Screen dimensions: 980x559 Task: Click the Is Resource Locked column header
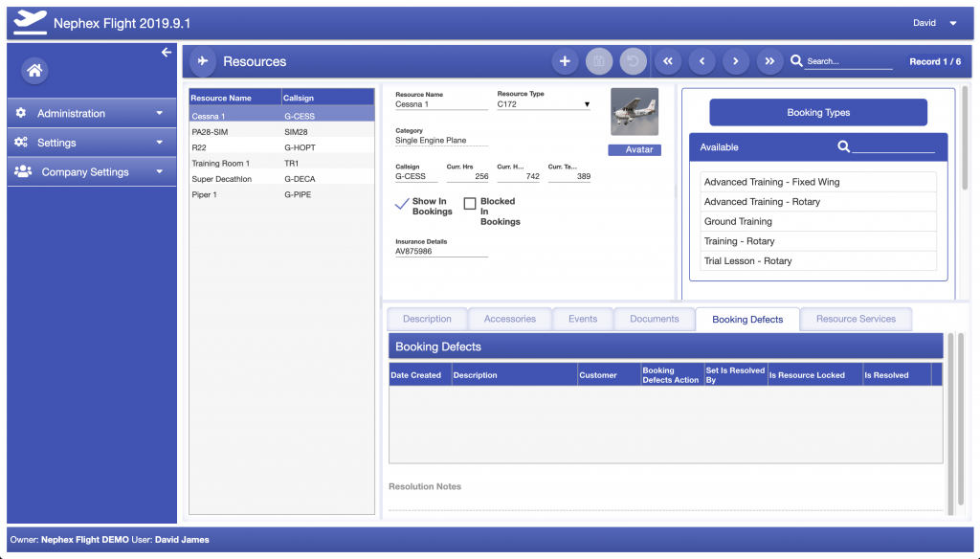pos(815,374)
